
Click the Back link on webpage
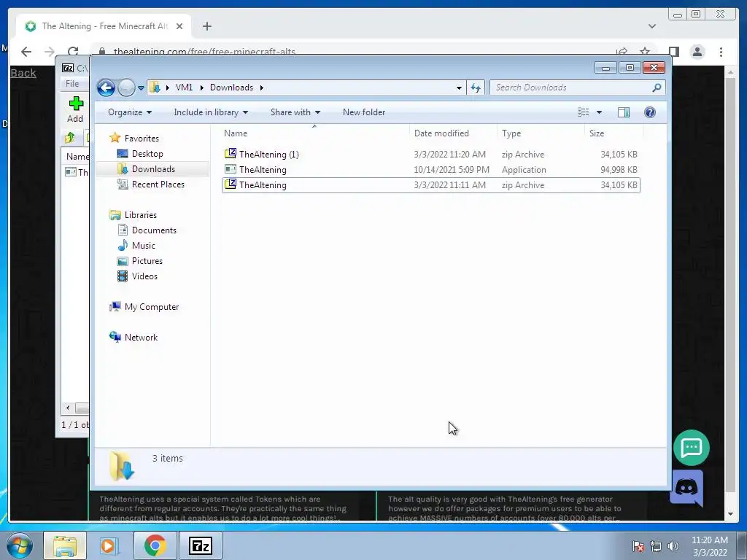[23, 73]
